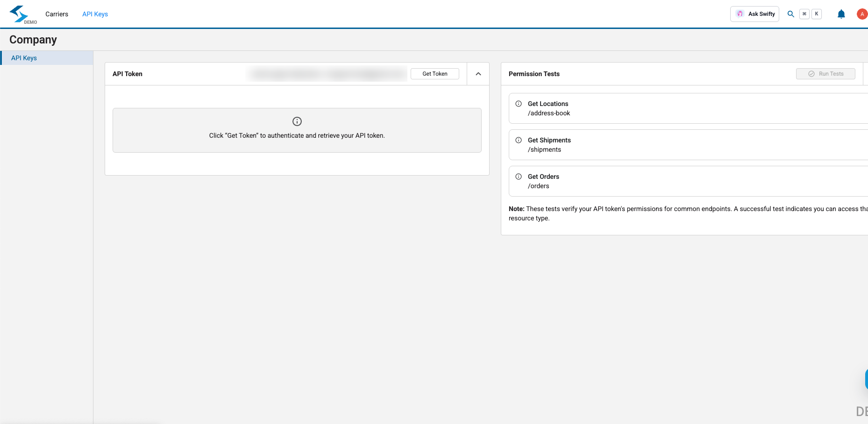Click the Company page title

(33, 40)
